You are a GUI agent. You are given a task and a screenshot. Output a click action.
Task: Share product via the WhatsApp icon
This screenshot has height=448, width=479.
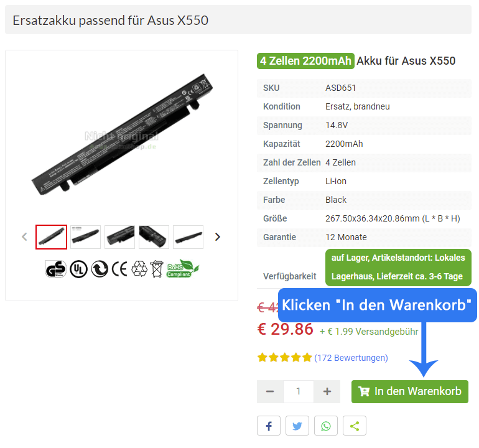pos(325,426)
